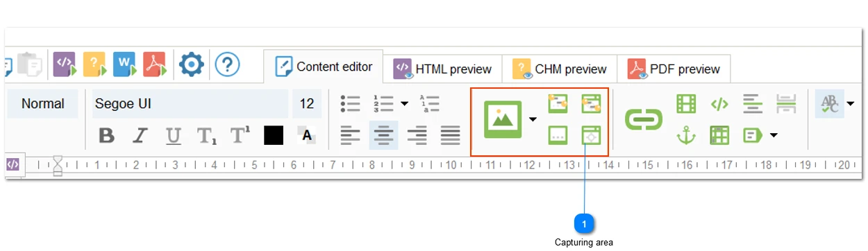Click the Insert HTML code icon
The image size is (868, 251).
point(719,104)
